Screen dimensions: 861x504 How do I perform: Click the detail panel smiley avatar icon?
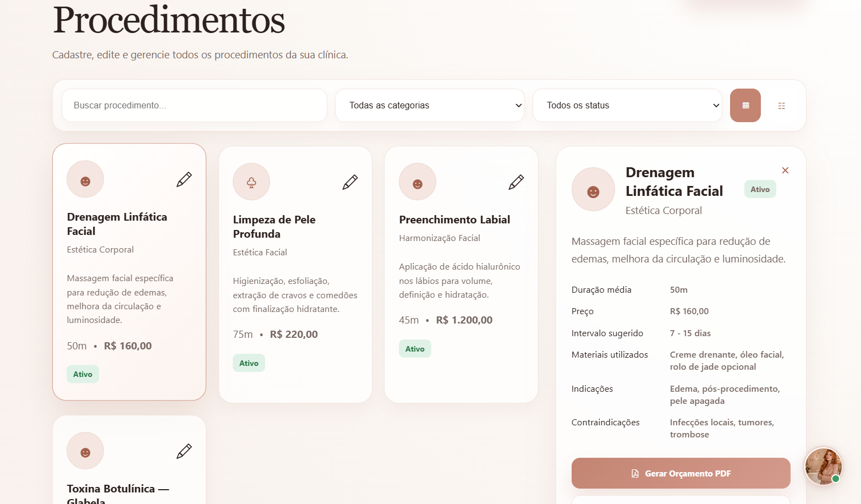click(x=593, y=190)
